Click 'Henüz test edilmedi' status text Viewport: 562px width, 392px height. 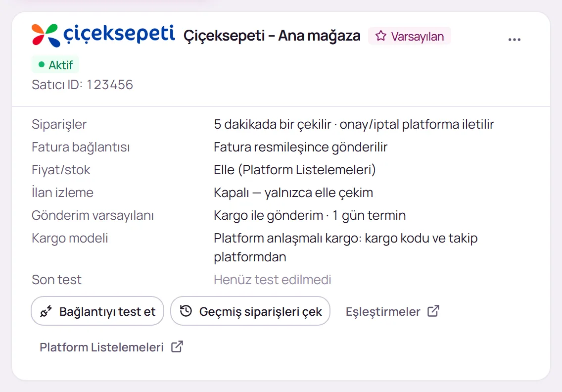click(x=273, y=280)
